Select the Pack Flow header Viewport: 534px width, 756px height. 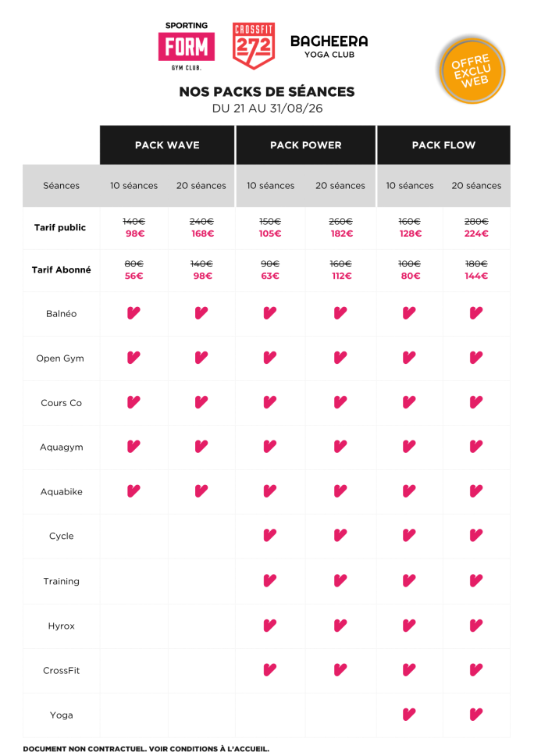[443, 144]
